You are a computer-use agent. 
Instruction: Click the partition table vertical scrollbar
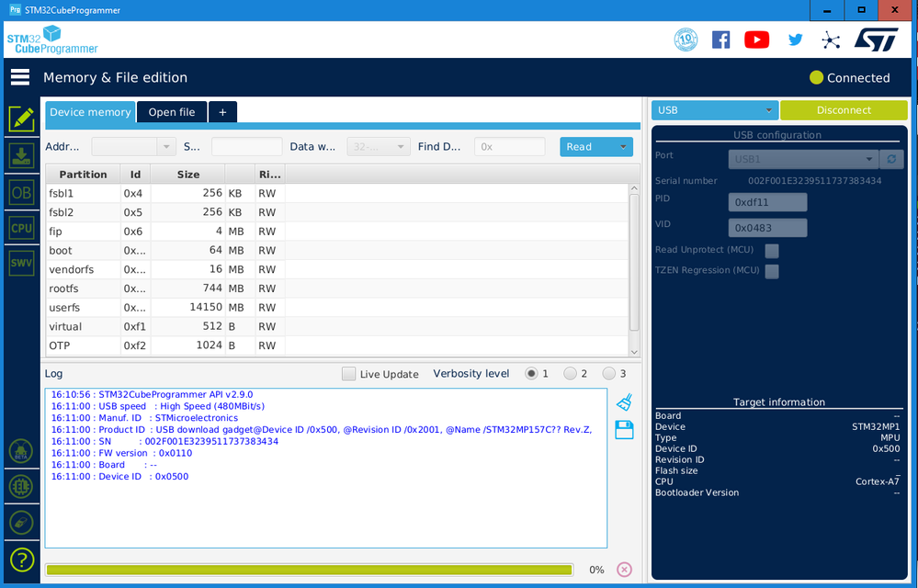[634, 262]
